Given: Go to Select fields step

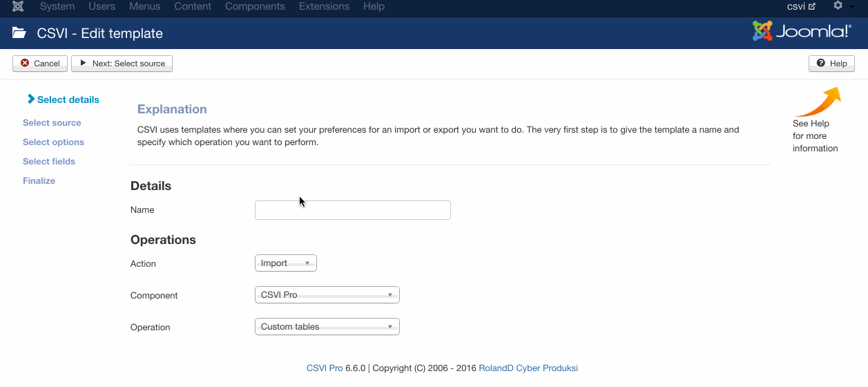Looking at the screenshot, I should (49, 162).
